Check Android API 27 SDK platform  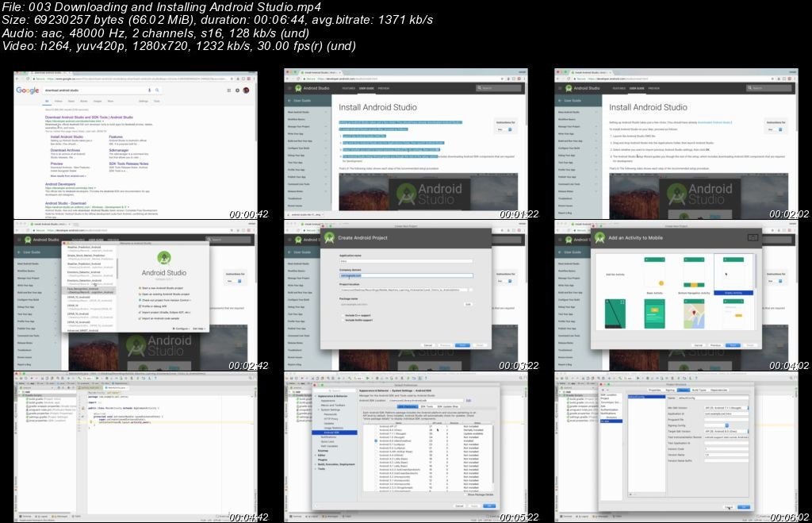pyautogui.click(x=375, y=427)
